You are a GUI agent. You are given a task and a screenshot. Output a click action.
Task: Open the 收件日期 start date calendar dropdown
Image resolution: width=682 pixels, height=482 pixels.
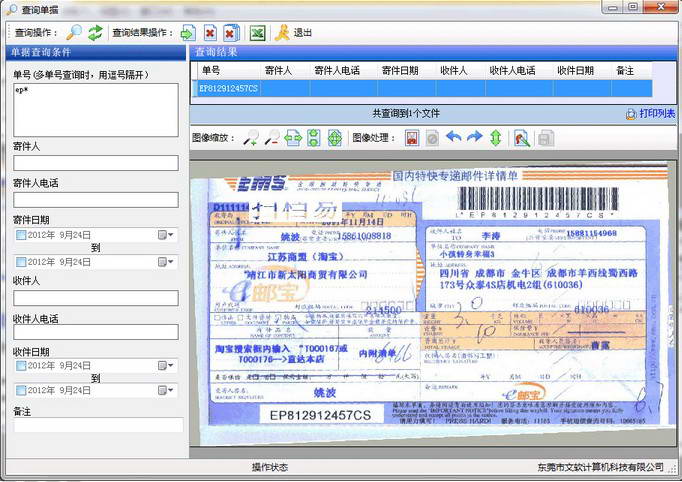(165, 365)
